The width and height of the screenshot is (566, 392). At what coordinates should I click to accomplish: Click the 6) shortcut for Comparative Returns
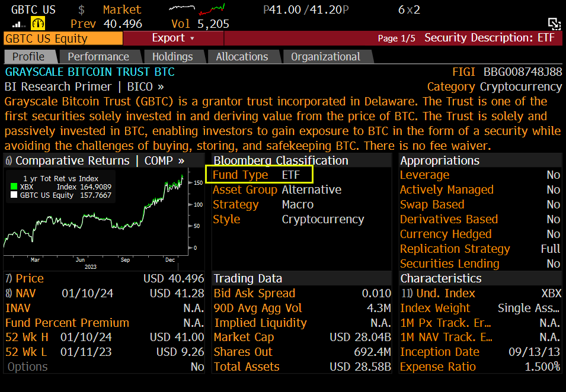pyautogui.click(x=8, y=160)
